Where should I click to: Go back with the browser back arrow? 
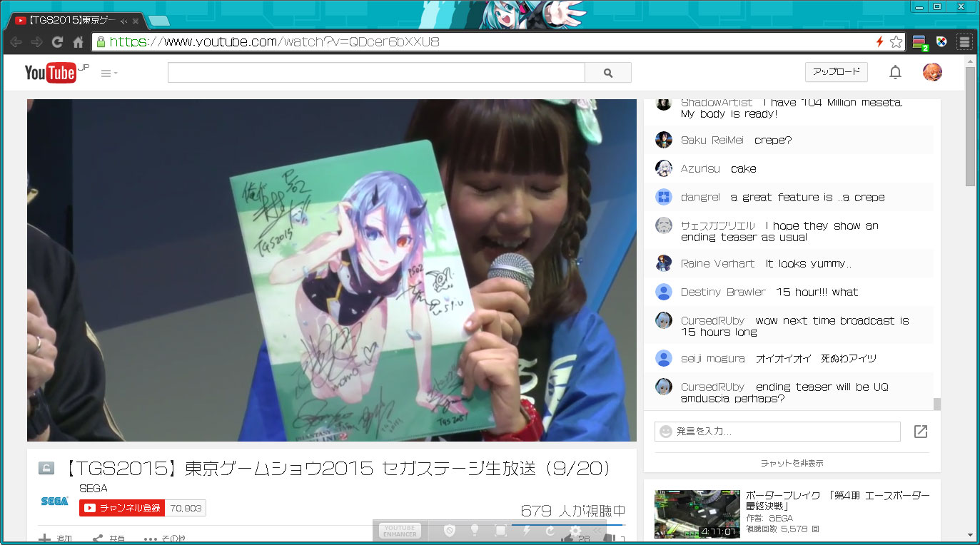[x=16, y=42]
